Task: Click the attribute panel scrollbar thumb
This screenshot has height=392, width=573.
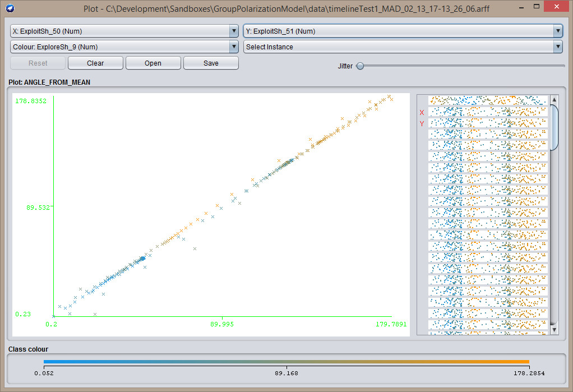Action: coord(554,127)
